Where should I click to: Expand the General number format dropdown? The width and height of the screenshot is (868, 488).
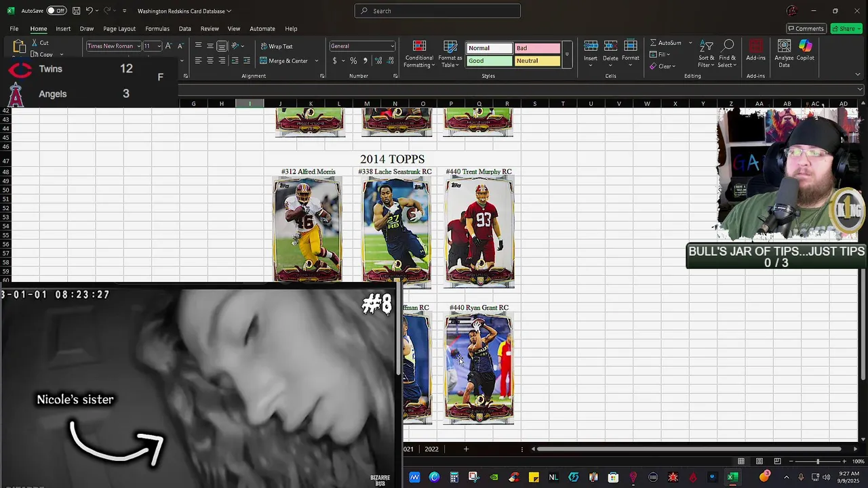pos(392,46)
